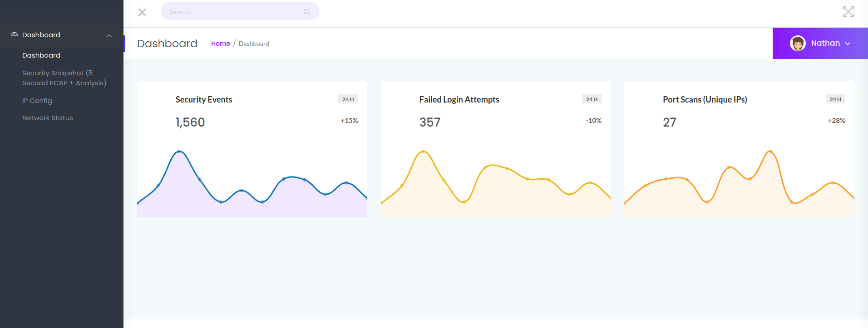Click the 24H badge on Failed Login Attempts
Image resolution: width=868 pixels, height=328 pixels.
[x=592, y=99]
